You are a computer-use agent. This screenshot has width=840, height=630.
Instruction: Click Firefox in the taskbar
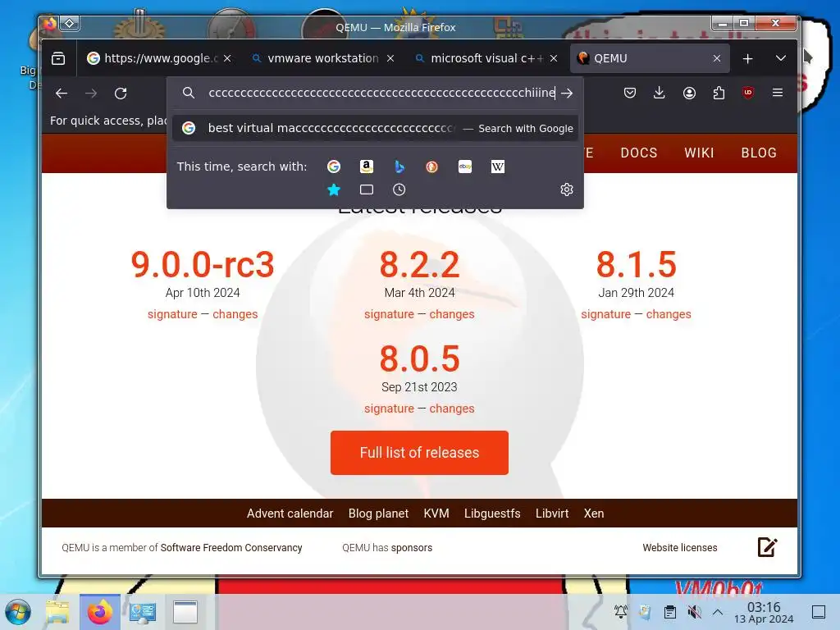[x=99, y=612]
